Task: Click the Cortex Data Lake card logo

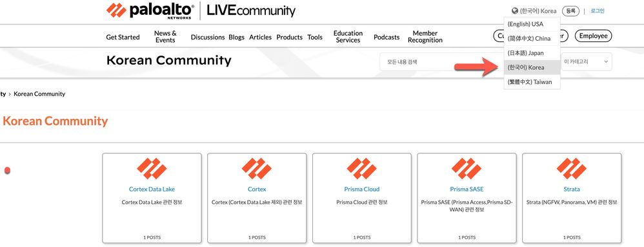Action: (x=152, y=168)
